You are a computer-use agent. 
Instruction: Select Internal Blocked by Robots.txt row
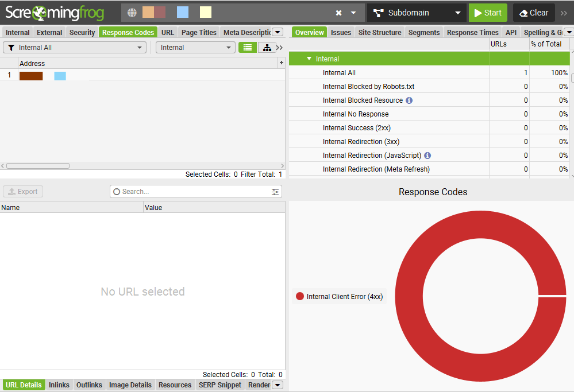click(429, 87)
